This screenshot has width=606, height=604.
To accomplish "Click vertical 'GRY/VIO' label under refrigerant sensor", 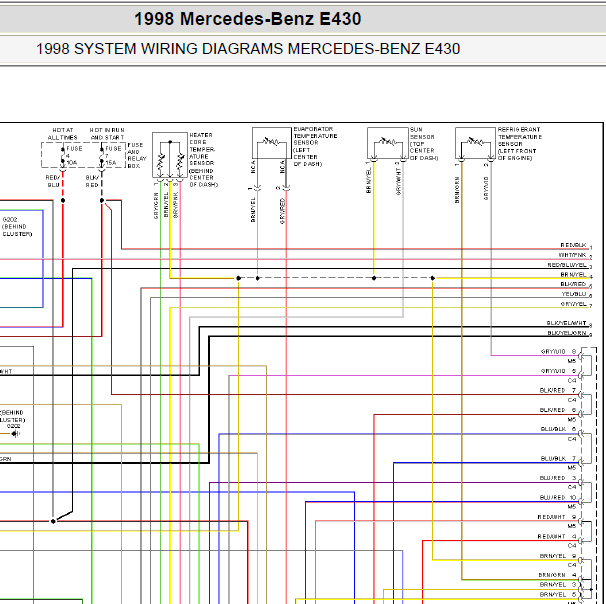I will 486,188.
